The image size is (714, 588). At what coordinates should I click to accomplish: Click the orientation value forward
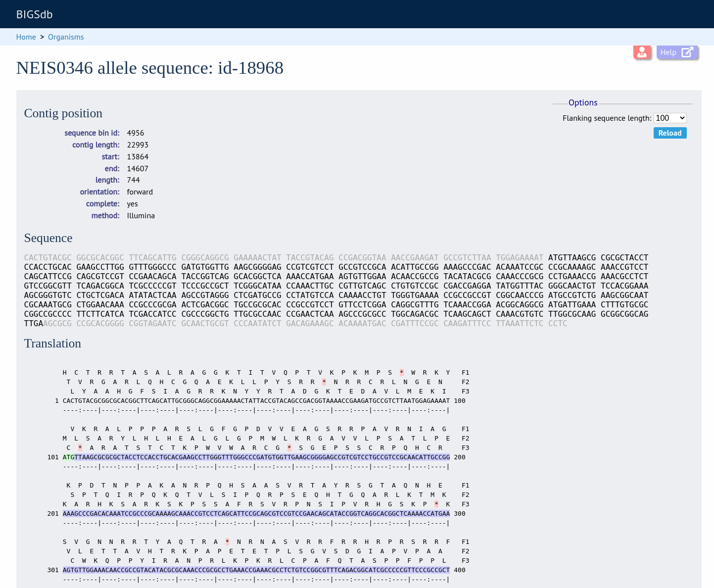(x=140, y=192)
